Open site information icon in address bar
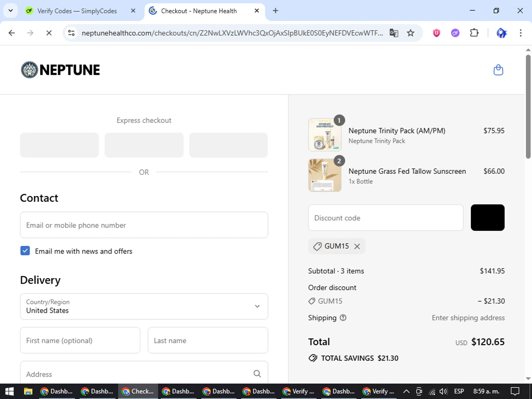 71,33
